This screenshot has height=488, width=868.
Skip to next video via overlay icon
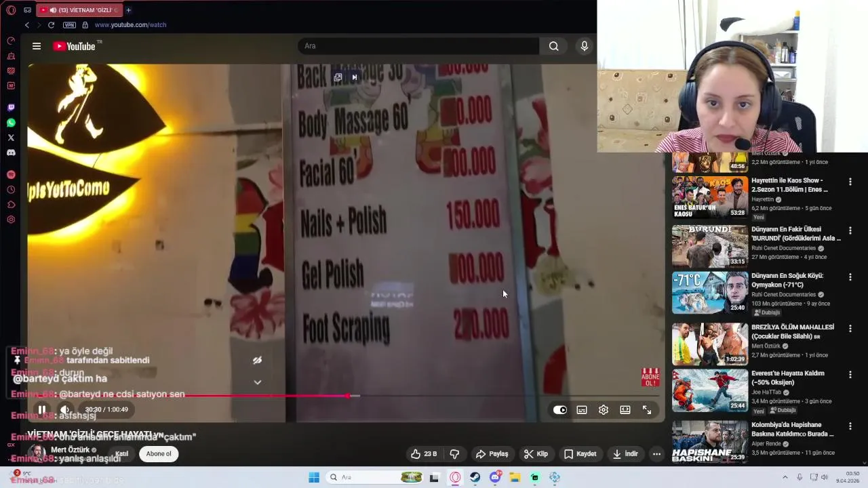[x=354, y=77]
